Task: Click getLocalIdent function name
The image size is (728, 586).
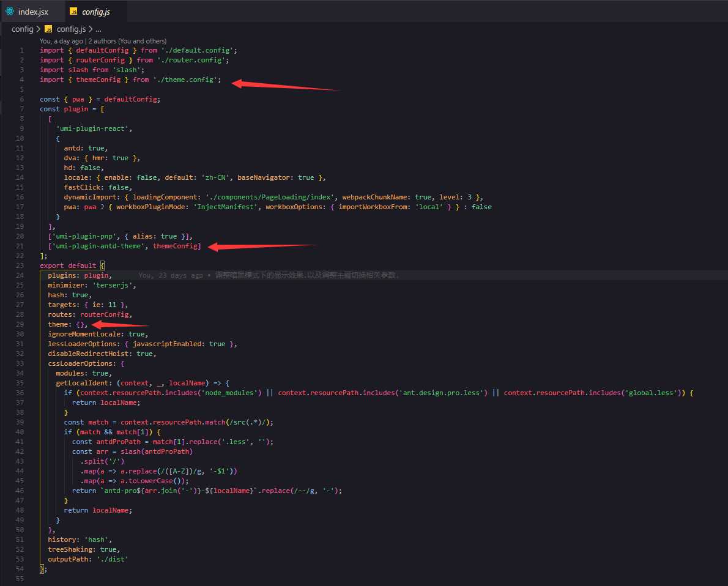Action: point(82,383)
